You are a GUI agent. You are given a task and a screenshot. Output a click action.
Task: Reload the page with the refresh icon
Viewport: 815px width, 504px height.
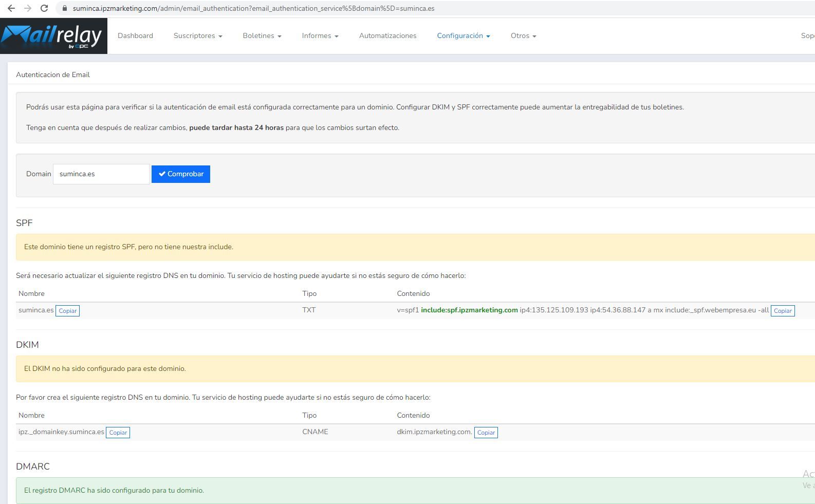click(x=44, y=8)
